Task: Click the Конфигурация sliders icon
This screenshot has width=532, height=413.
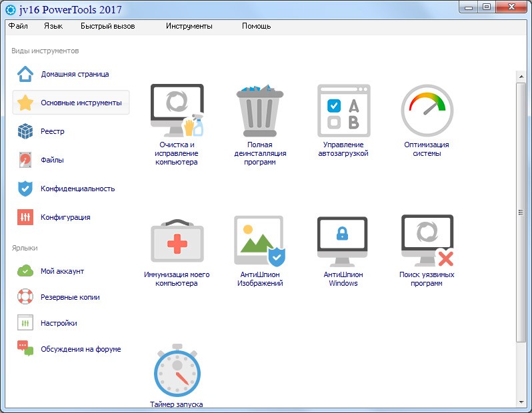Action: 25,217
